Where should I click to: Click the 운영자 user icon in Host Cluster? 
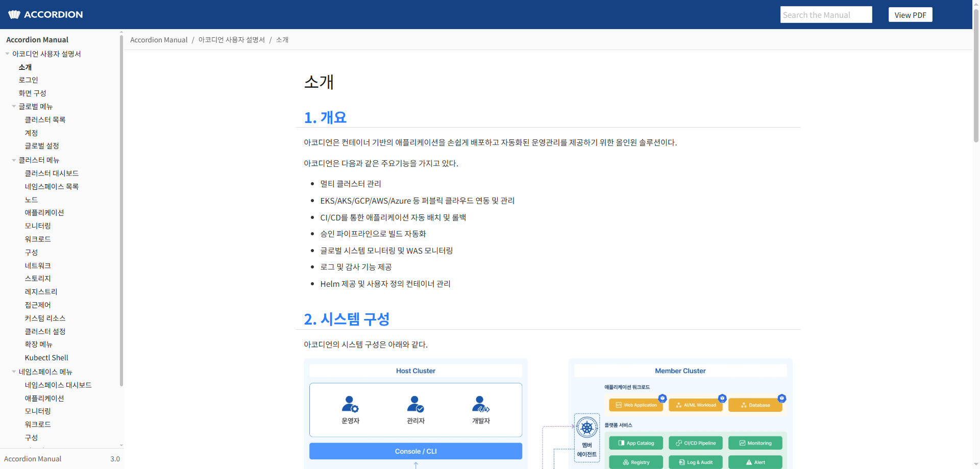350,404
